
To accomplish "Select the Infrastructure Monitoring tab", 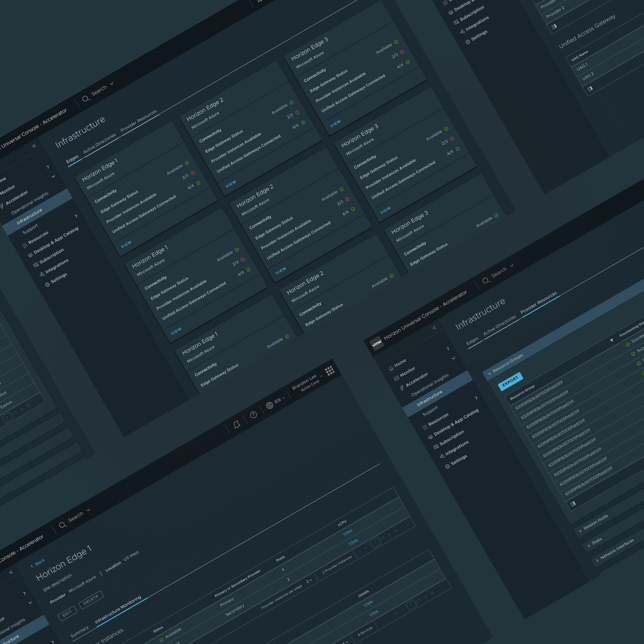I will tap(118, 610).
